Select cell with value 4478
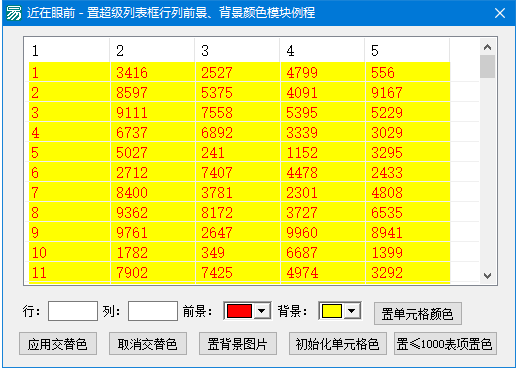 click(322, 172)
